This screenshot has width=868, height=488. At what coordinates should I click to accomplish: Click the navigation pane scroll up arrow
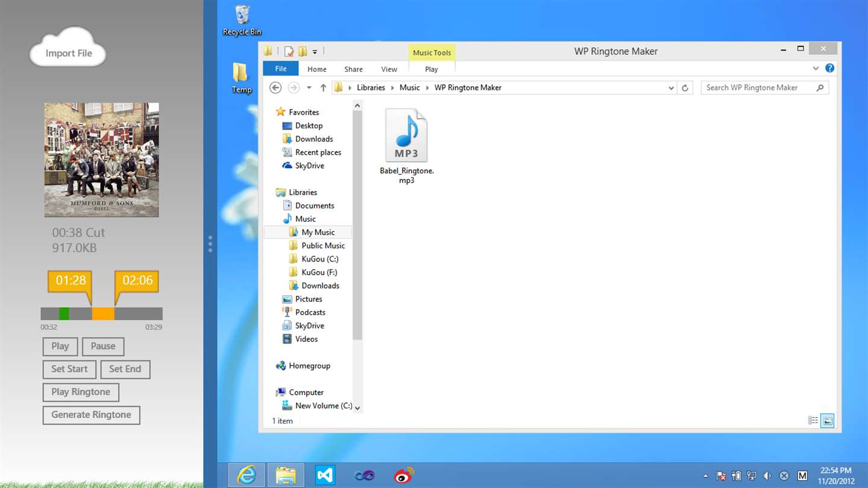coord(357,106)
